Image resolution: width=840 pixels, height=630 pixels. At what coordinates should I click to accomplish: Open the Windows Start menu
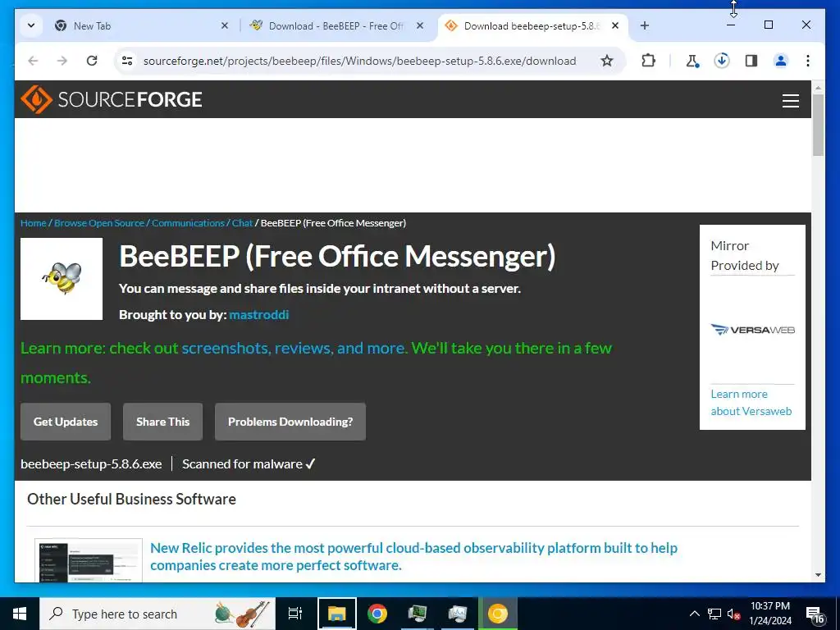(20, 614)
